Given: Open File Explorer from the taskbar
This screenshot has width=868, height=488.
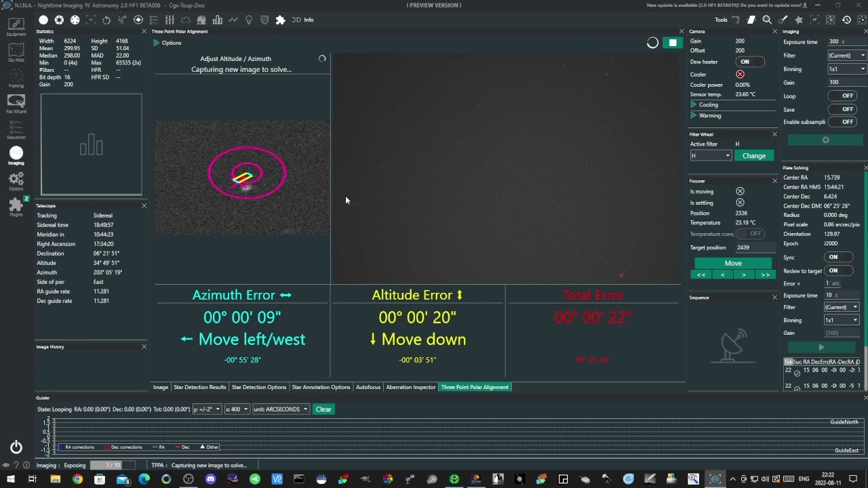Looking at the screenshot, I should click(55, 479).
